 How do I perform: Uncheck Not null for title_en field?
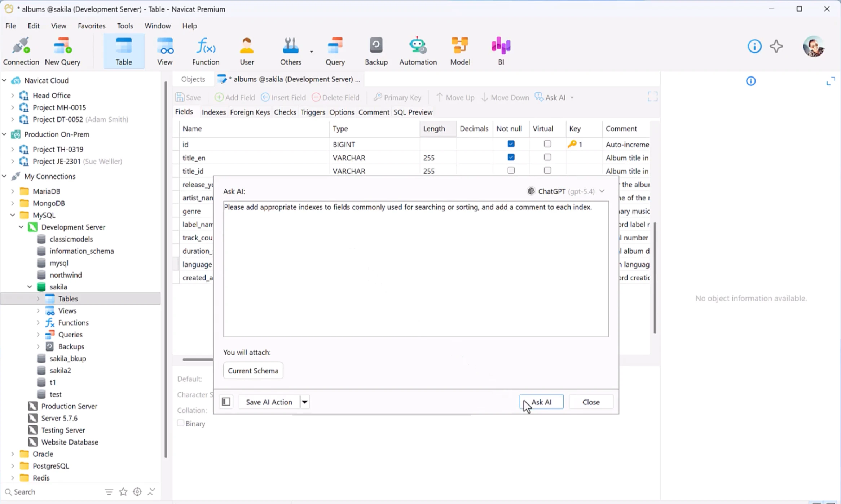(511, 157)
